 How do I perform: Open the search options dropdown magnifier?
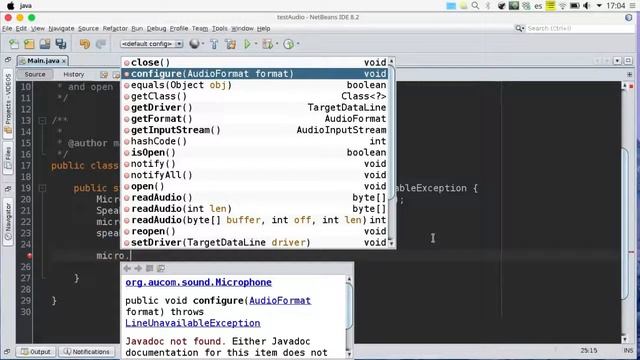(x=520, y=28)
